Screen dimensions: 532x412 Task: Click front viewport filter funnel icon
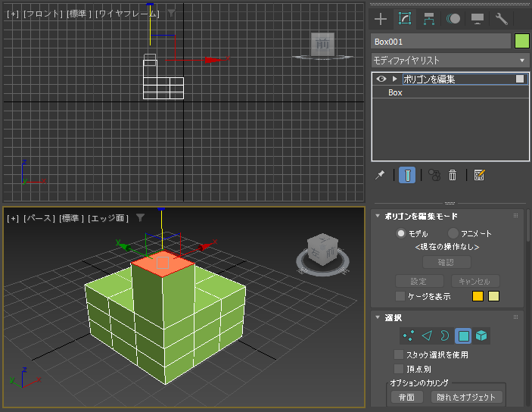pos(171,13)
